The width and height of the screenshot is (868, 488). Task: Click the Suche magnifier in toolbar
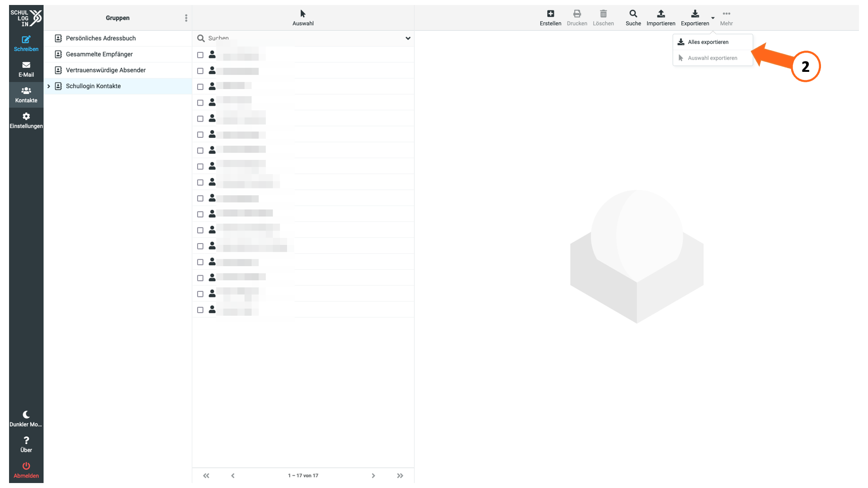[633, 14]
